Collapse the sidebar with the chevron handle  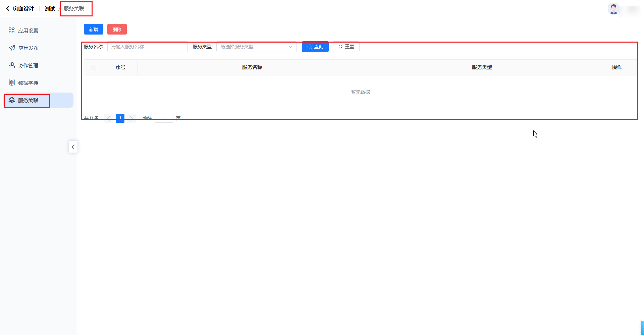click(x=73, y=147)
